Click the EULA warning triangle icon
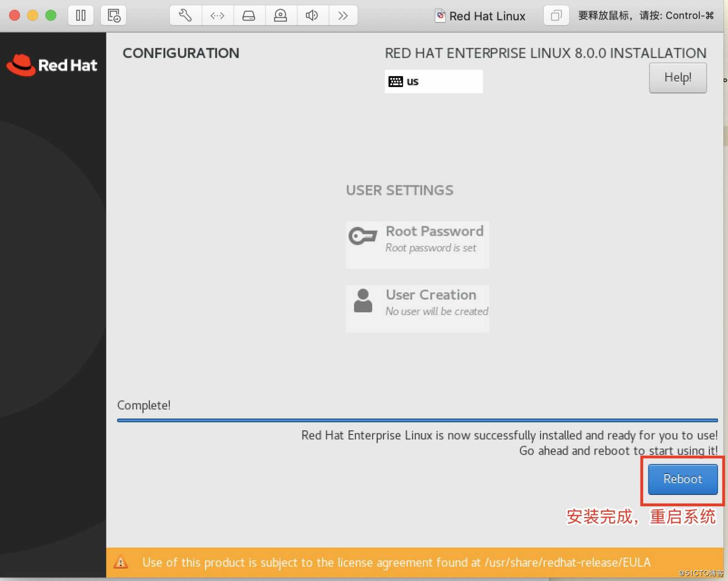This screenshot has height=581, width=728. tap(121, 562)
